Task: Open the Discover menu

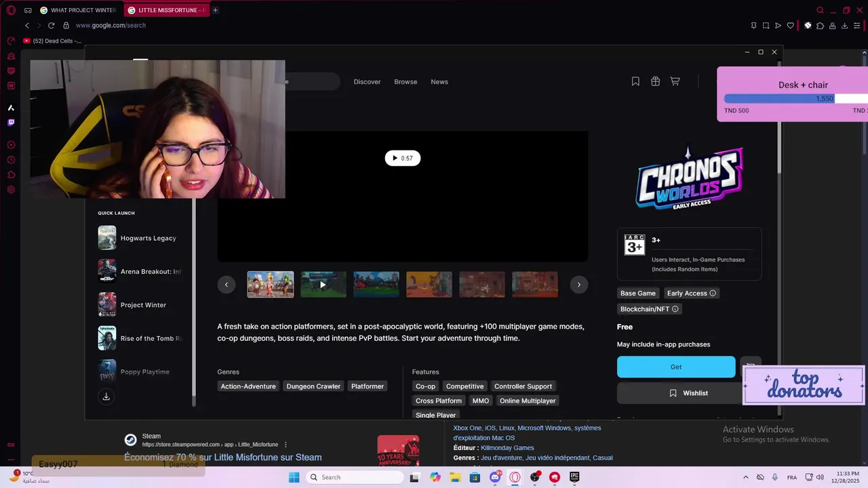Action: [x=367, y=82]
